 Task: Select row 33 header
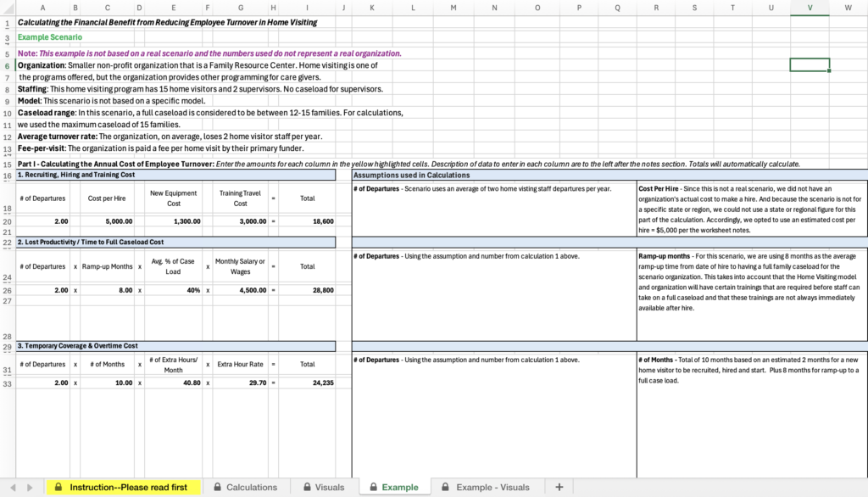click(7, 383)
